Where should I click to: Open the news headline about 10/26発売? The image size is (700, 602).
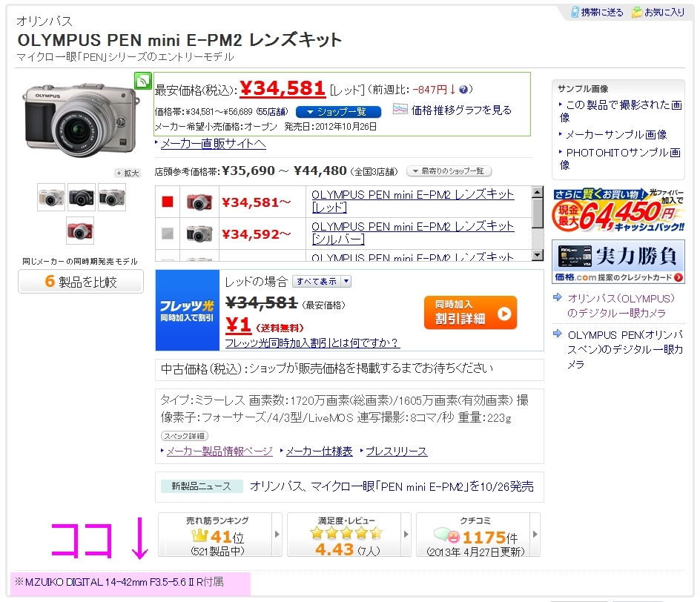click(x=392, y=486)
